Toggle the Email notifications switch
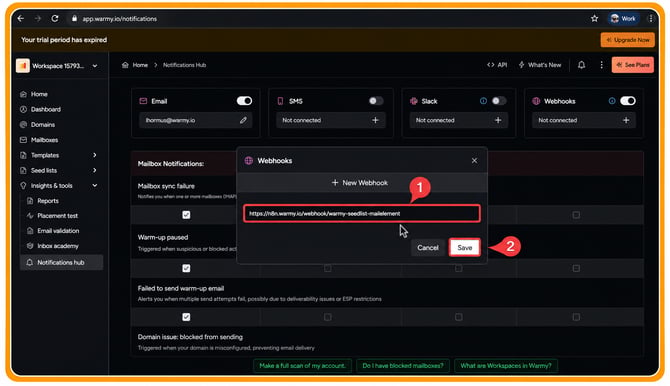670x386 pixels. (244, 101)
